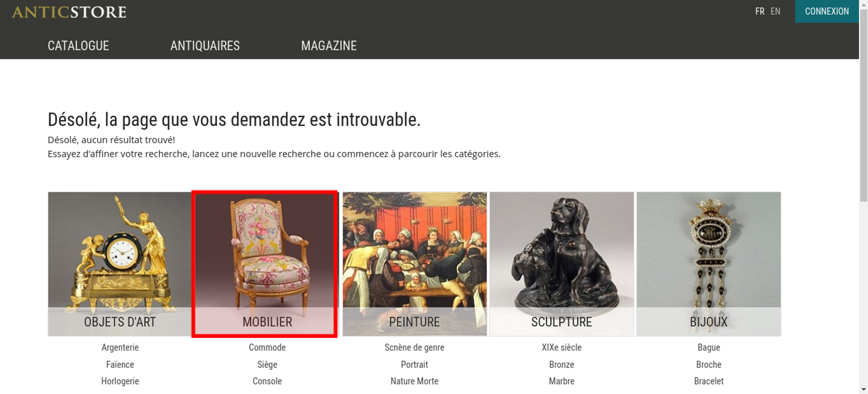Go to the Argenterie link

(120, 347)
